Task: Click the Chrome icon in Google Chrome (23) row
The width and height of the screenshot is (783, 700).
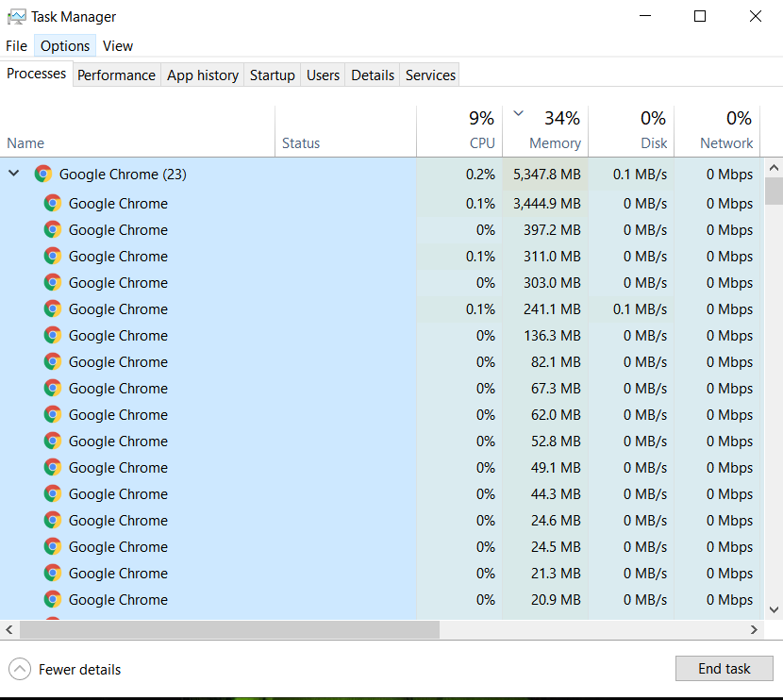Action: [43, 174]
